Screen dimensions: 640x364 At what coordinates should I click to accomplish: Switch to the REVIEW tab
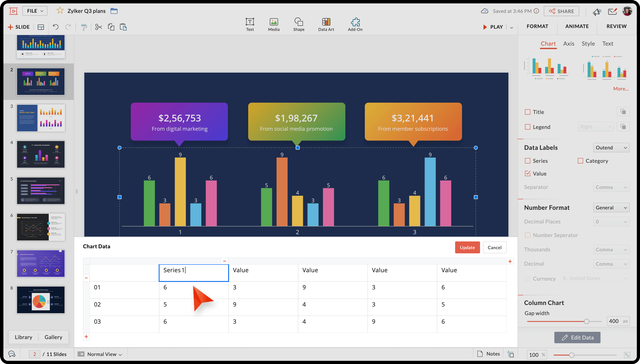(616, 26)
